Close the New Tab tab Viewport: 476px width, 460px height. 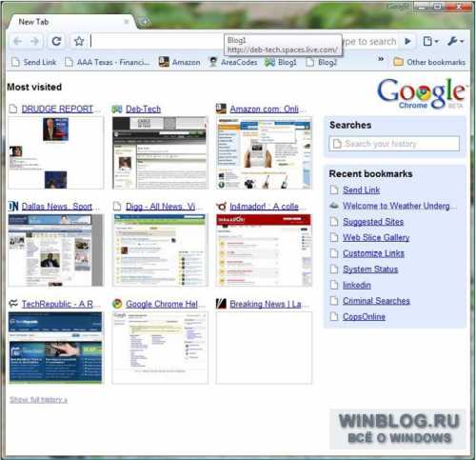[x=127, y=22]
